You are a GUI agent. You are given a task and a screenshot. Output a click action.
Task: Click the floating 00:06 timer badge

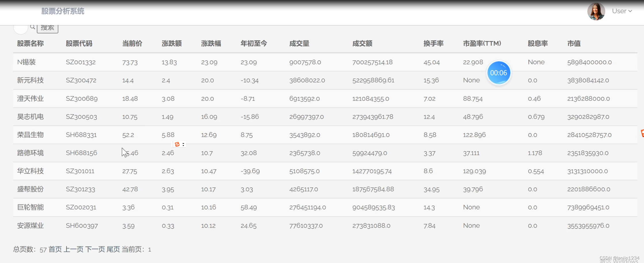[499, 72]
